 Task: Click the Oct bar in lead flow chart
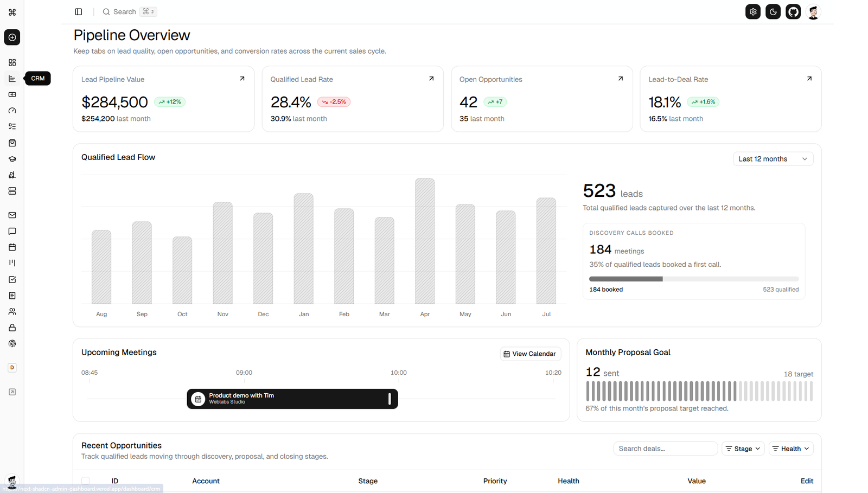(x=182, y=270)
